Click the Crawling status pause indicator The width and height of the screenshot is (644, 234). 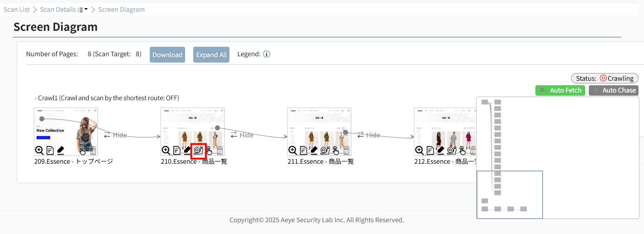603,78
